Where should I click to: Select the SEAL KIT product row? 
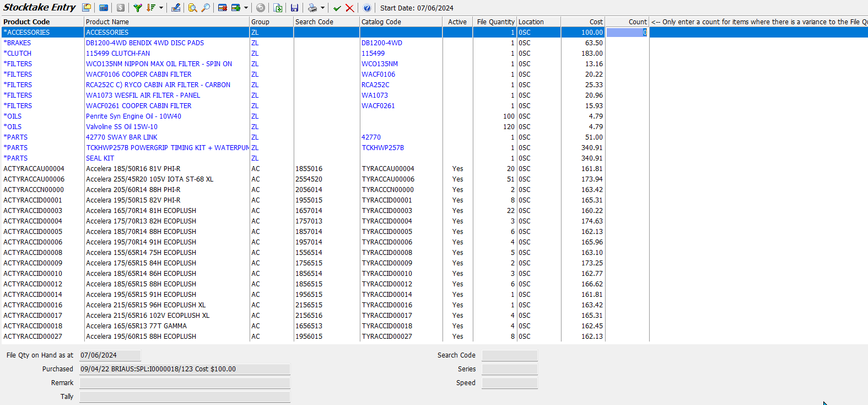100,158
